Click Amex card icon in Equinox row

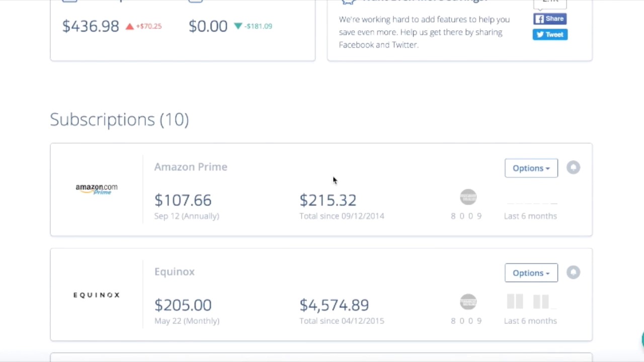468,302
